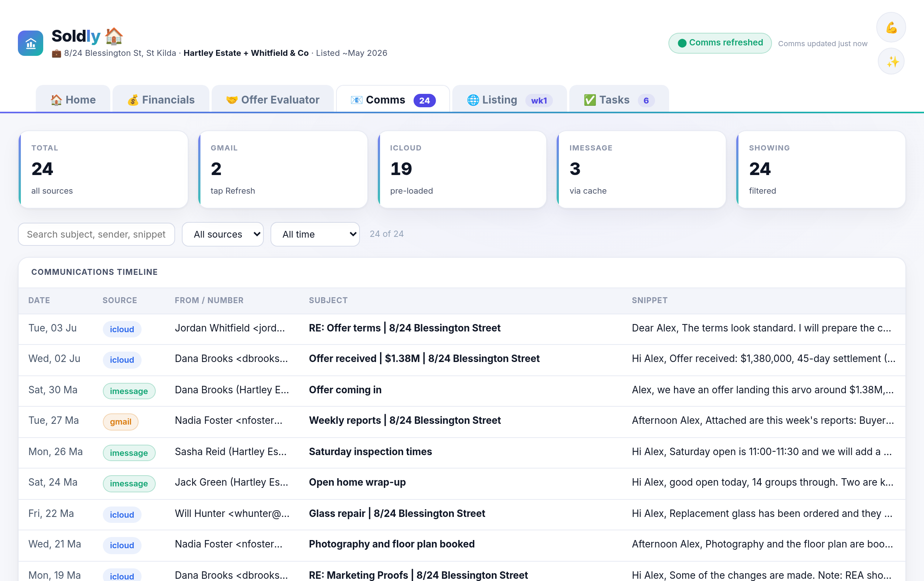
Task: Click the green Comms refreshed status pill
Action: pos(720,43)
